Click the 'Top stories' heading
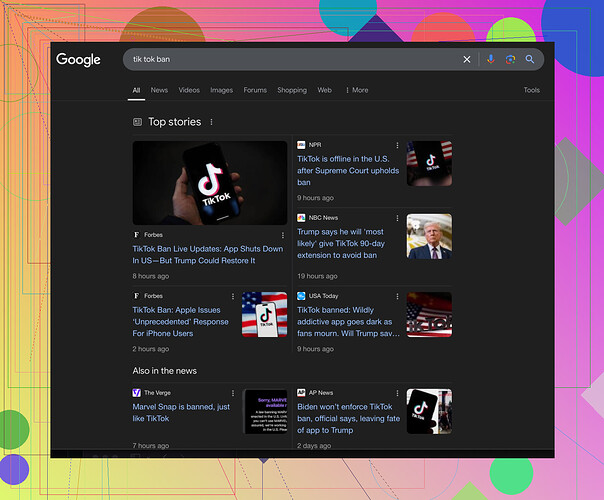 click(x=174, y=122)
